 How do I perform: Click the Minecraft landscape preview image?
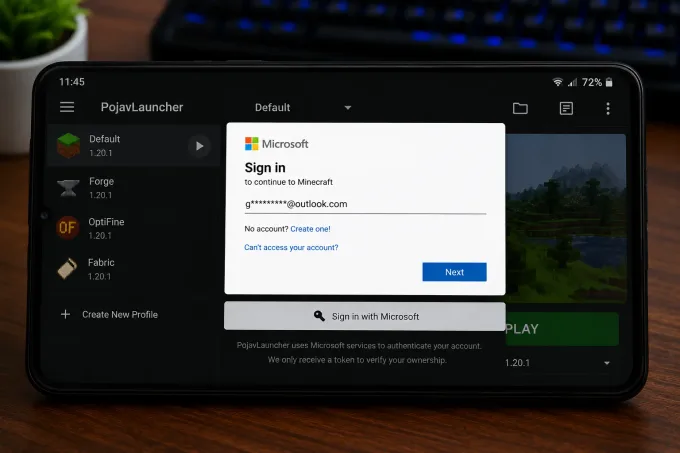click(566, 218)
